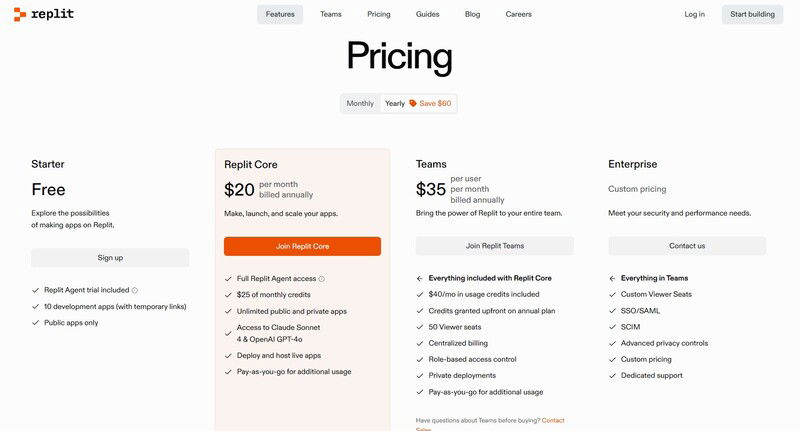Open the Features menu in navigation

click(280, 14)
